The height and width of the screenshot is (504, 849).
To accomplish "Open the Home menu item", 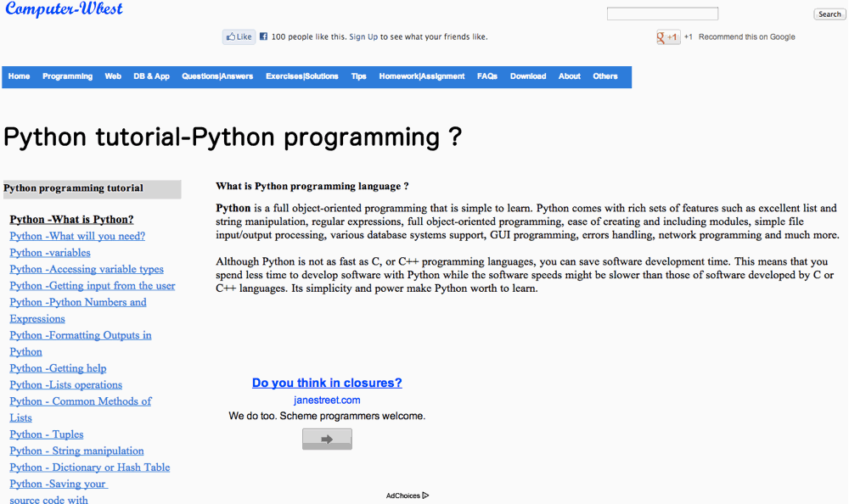I will click(19, 76).
